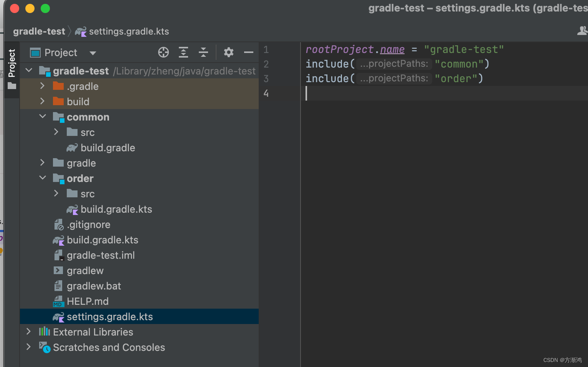The height and width of the screenshot is (367, 588).
Task: Open the Project view mode dropdown
Action: pyautogui.click(x=93, y=53)
